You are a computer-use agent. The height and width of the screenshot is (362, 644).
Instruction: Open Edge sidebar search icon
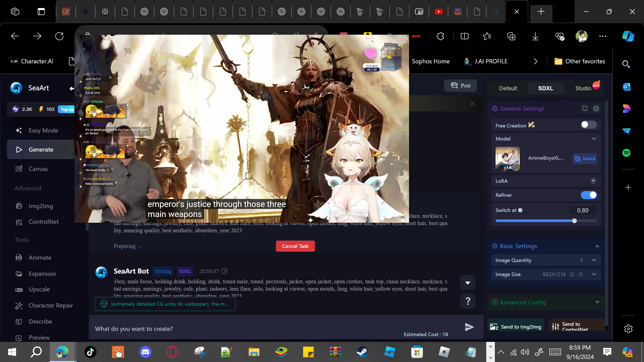click(x=626, y=64)
